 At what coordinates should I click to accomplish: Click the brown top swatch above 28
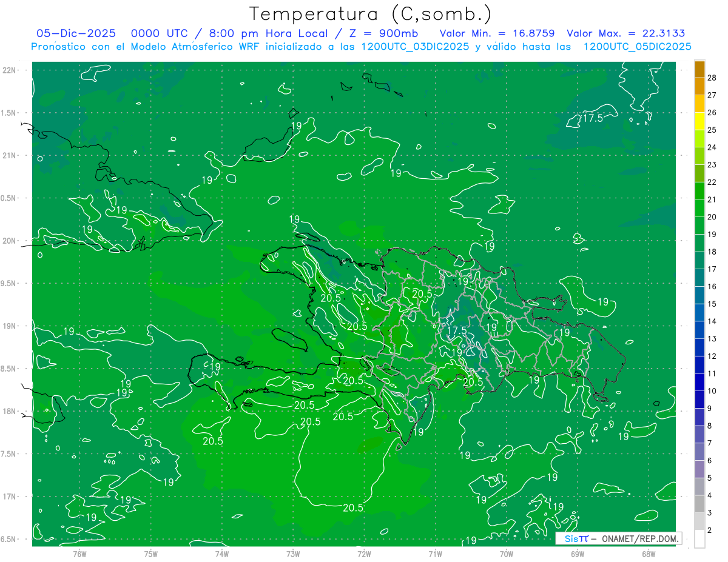pyautogui.click(x=699, y=69)
